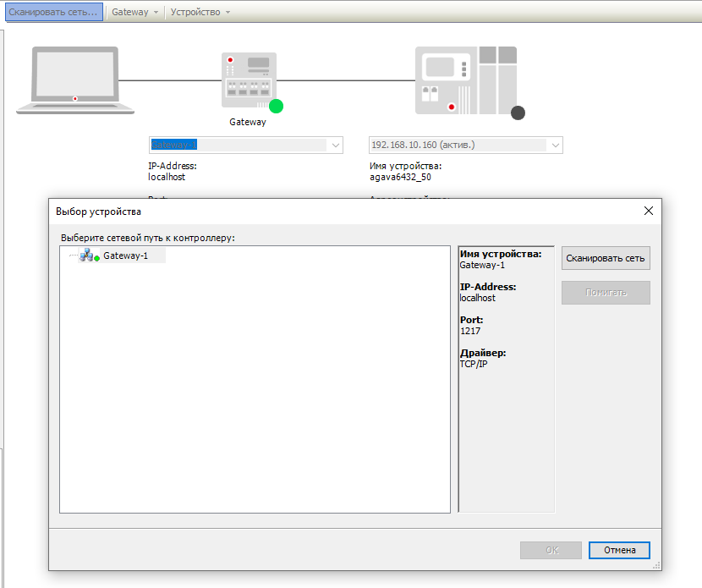Screen dimensions: 702x588
Task: Click the OK button
Action: 551,550
